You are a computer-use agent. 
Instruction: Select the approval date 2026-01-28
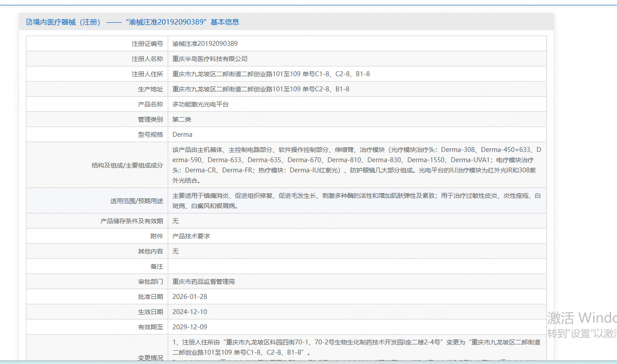(190, 297)
